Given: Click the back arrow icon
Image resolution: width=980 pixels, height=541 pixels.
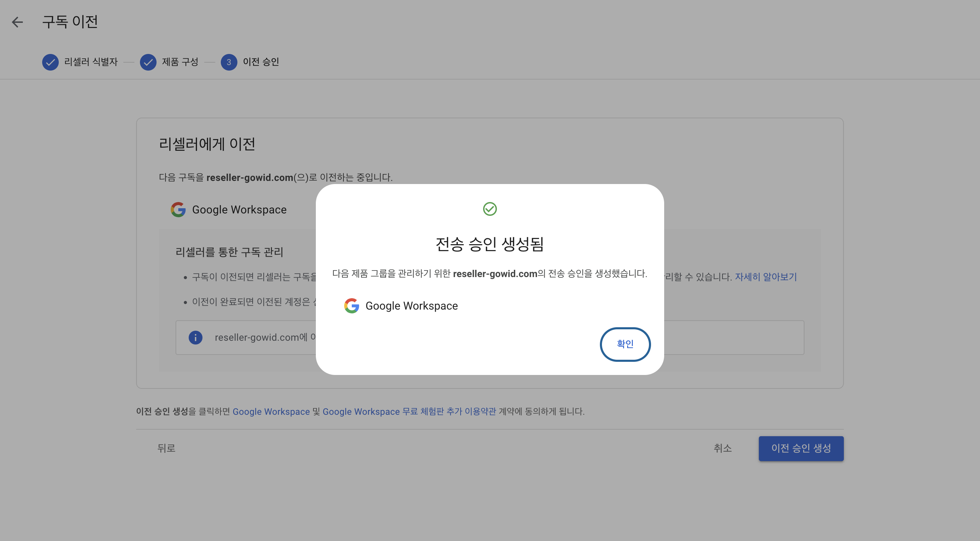Looking at the screenshot, I should tap(18, 22).
